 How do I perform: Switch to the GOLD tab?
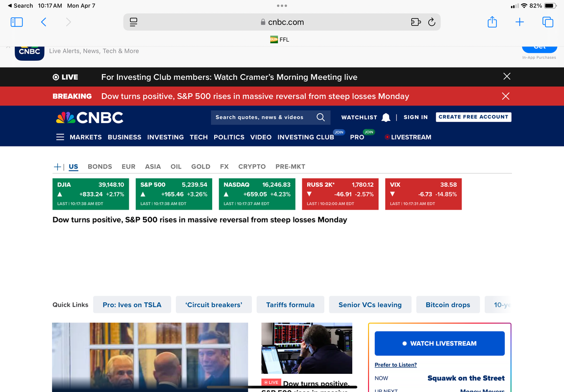click(201, 167)
